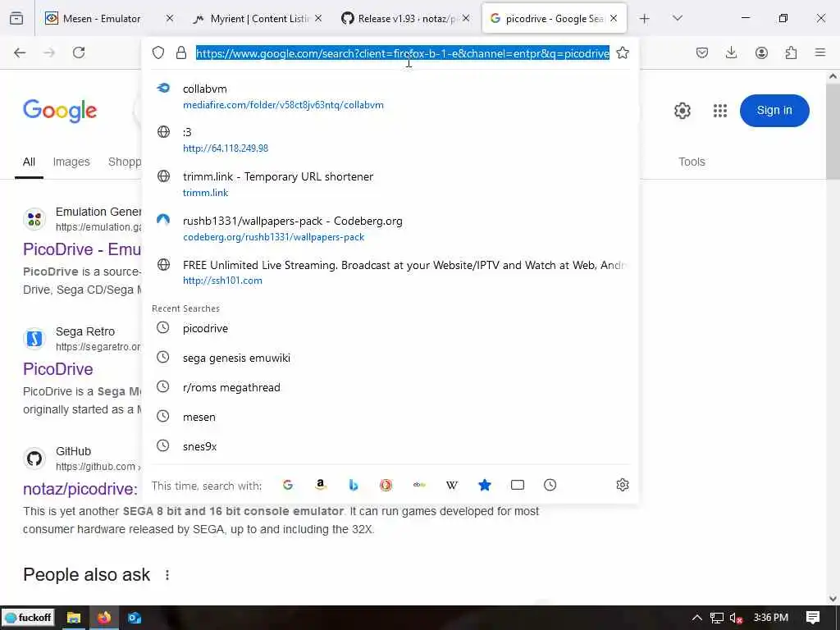840x630 pixels.
Task: Click the blue Sign in button
Action: click(x=774, y=111)
